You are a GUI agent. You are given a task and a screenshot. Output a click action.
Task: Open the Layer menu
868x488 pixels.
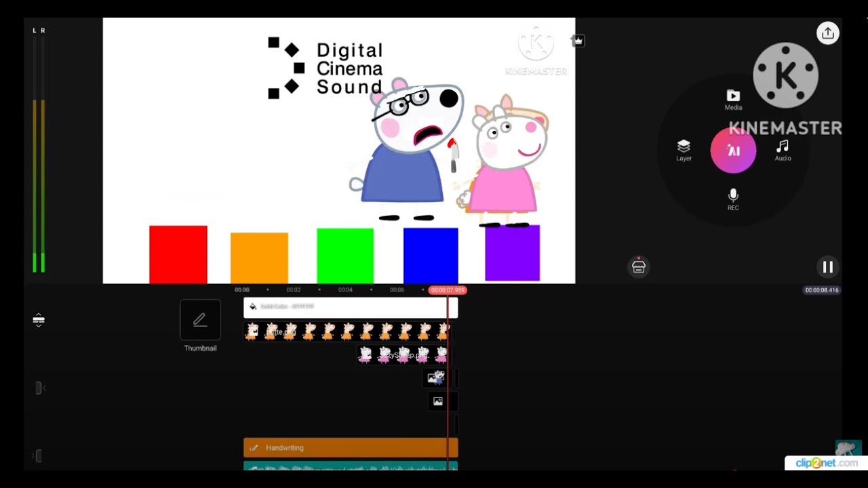pyautogui.click(x=684, y=150)
